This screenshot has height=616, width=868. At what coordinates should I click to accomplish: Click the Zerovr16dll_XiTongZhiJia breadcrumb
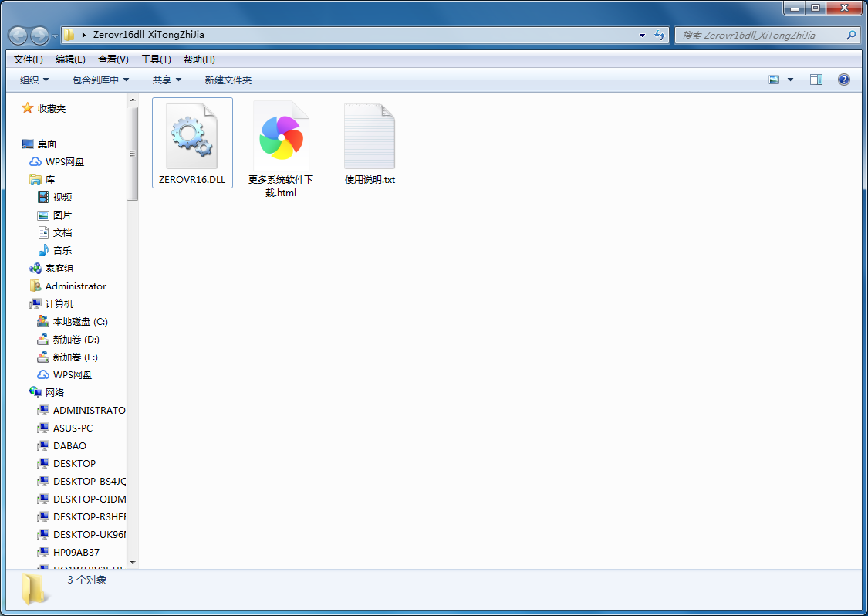pos(148,34)
